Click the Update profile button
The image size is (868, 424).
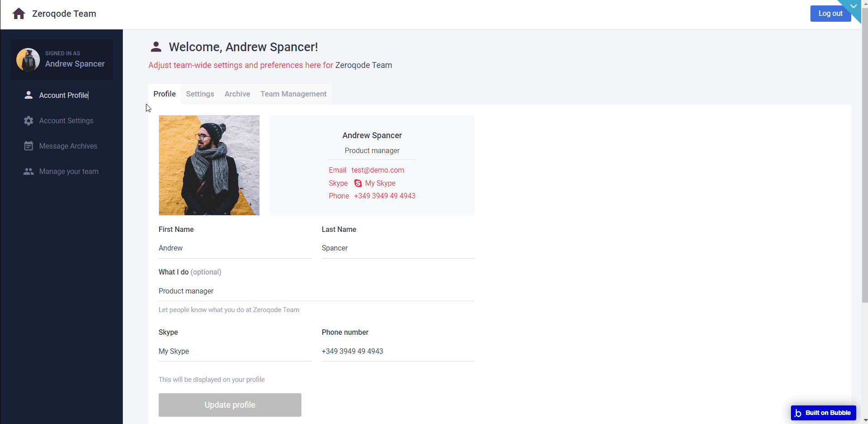230,405
